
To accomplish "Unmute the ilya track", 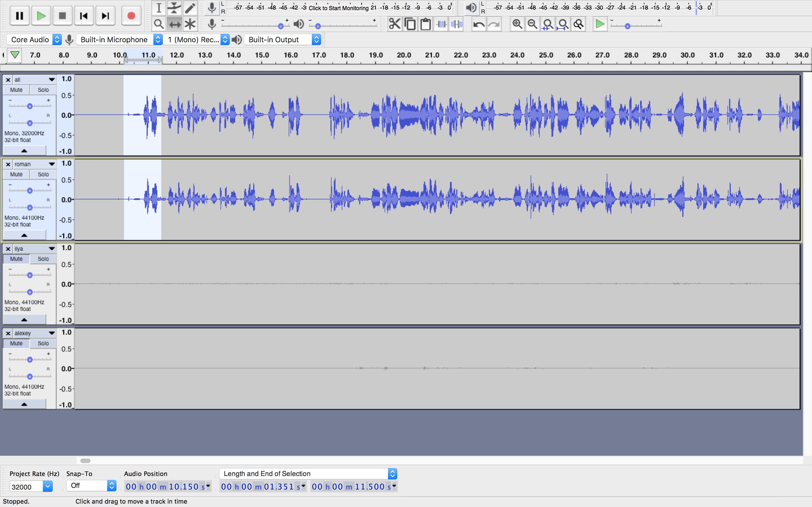I will tap(16, 259).
